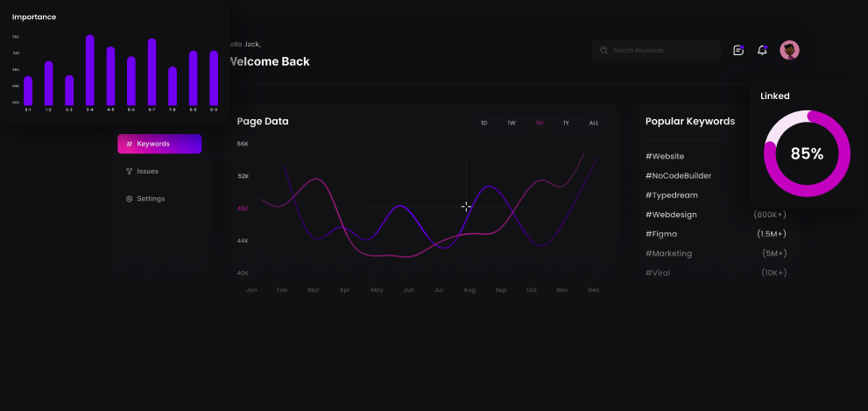This screenshot has height=411, width=868.
Task: Click the Feb month label
Action: coord(282,290)
